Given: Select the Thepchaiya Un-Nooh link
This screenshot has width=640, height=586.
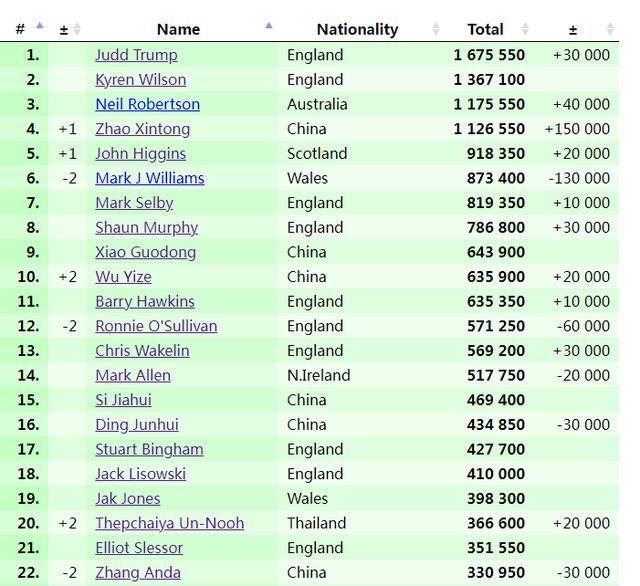Looking at the screenshot, I should click(x=169, y=523).
